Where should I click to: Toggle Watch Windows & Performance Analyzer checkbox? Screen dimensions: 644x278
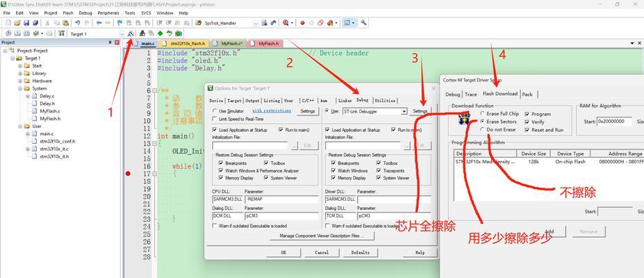[x=222, y=170]
